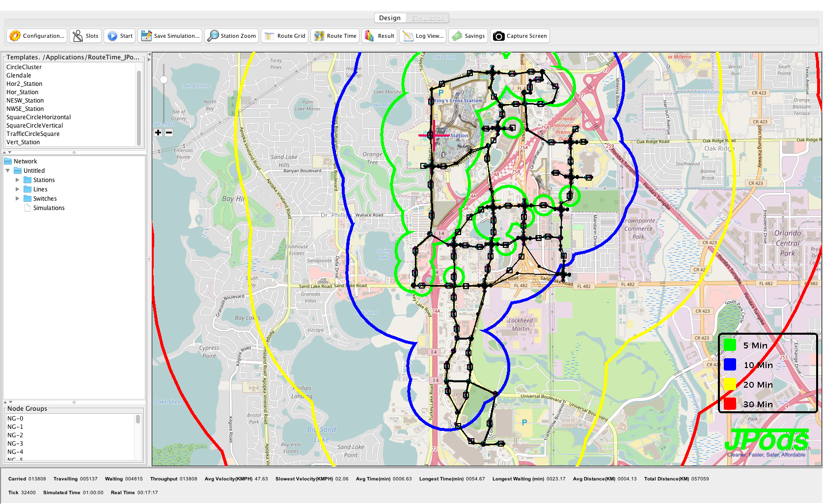Select TrafficCircleSquare template
This screenshot has width=823, height=504.
point(33,134)
